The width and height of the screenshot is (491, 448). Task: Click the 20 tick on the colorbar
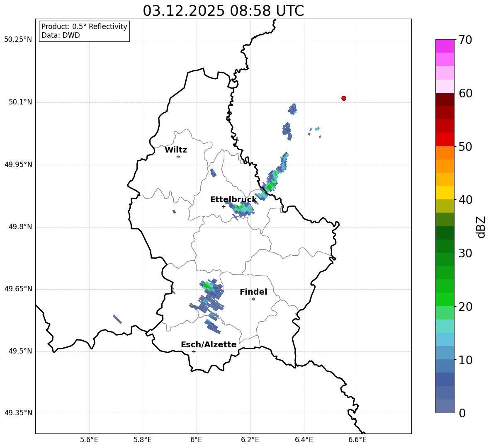click(x=465, y=307)
